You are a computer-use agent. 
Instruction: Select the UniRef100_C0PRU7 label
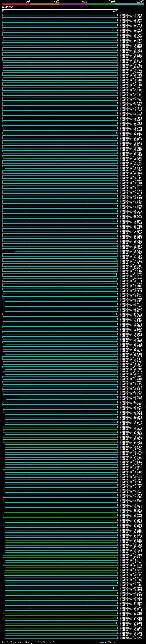(131, 47)
